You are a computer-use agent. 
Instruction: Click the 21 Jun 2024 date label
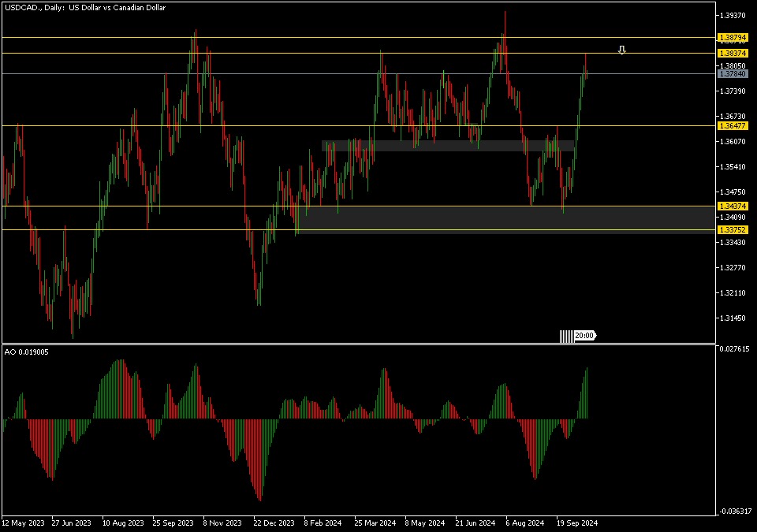475,523
